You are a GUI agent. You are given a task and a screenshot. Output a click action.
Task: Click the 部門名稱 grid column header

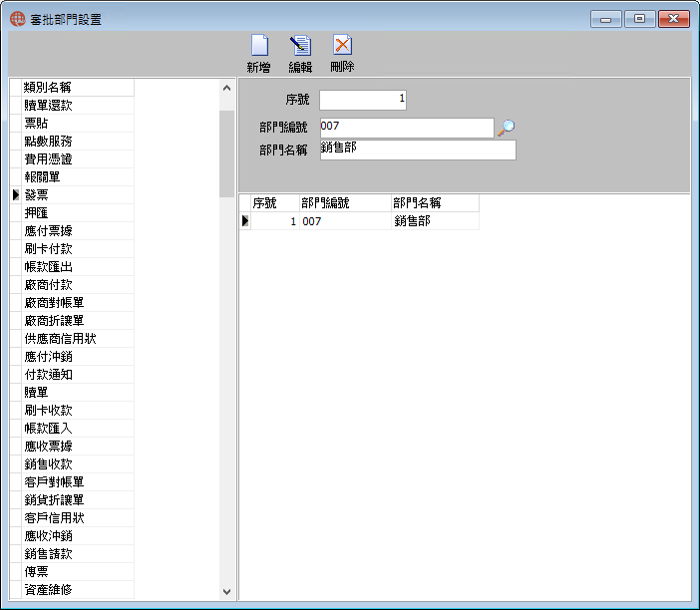click(x=436, y=203)
